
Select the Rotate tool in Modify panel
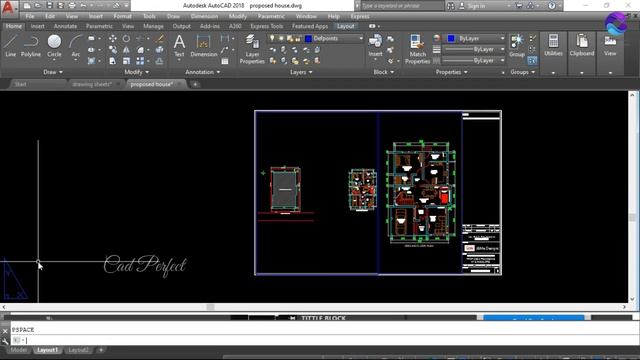pyautogui.click(x=127, y=38)
